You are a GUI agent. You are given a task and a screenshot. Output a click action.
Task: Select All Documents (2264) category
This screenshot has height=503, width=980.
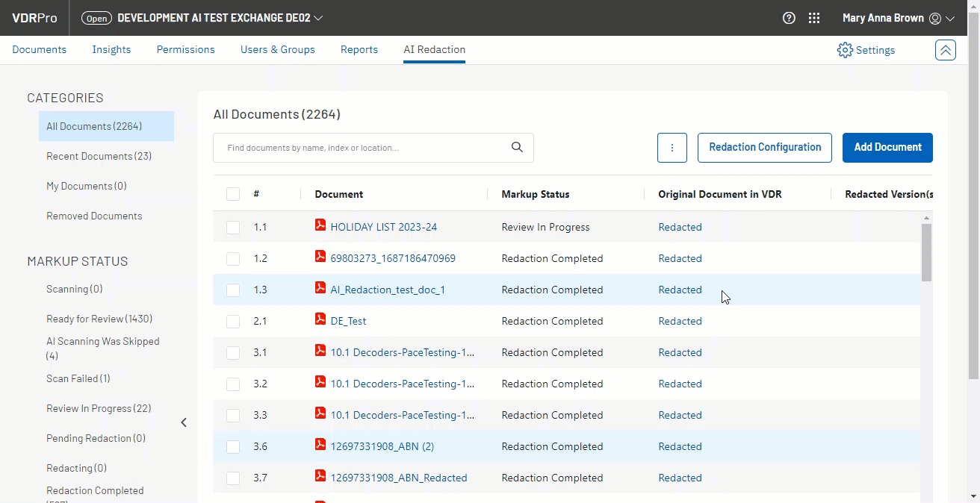pyautogui.click(x=106, y=126)
